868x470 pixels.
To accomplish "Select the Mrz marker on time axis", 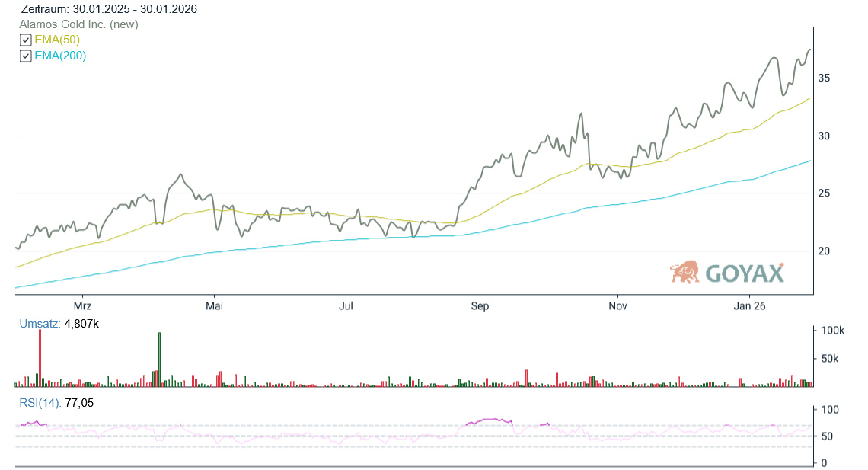I will pyautogui.click(x=82, y=306).
